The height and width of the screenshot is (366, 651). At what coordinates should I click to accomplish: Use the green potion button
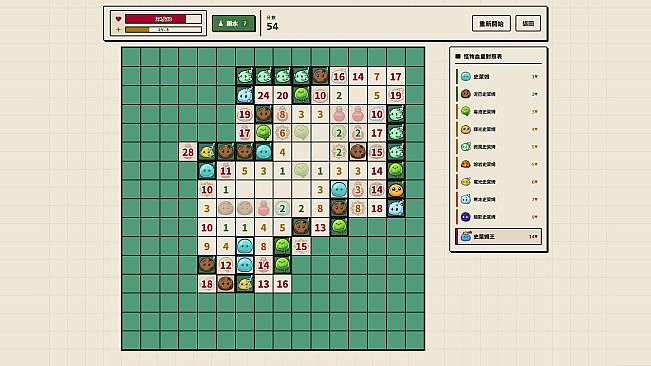pos(233,23)
